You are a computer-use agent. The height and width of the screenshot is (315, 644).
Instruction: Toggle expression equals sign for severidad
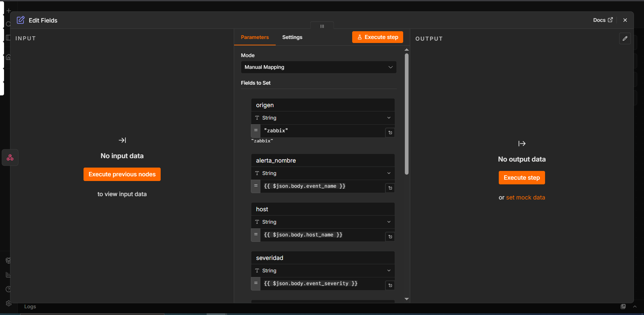click(x=256, y=283)
